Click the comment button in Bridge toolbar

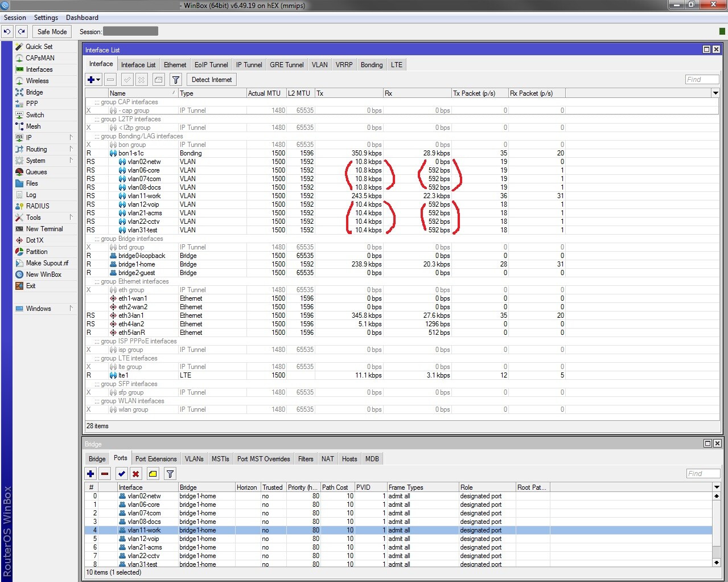(x=153, y=474)
